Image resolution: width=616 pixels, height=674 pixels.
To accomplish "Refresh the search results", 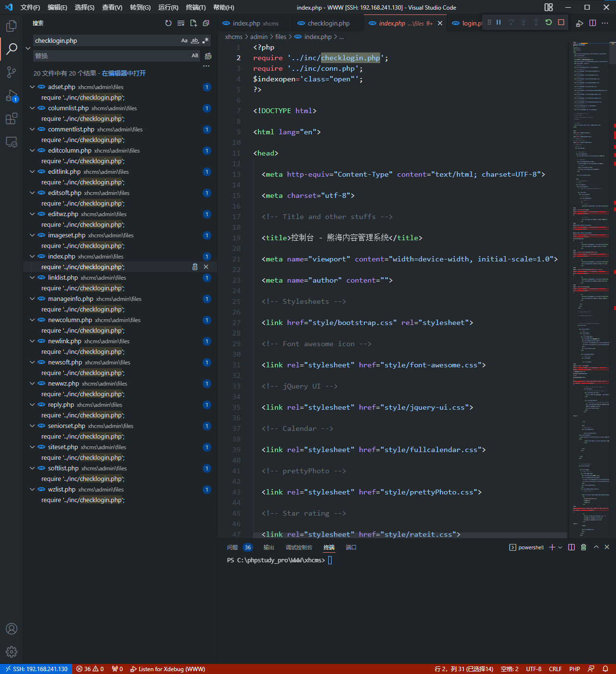I will [168, 23].
